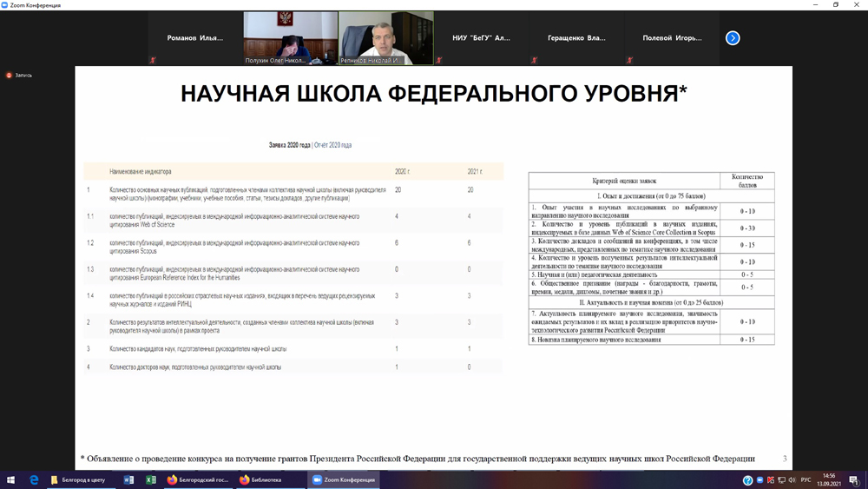Switch input language via РУС indicator
868x489 pixels.
[x=806, y=479]
